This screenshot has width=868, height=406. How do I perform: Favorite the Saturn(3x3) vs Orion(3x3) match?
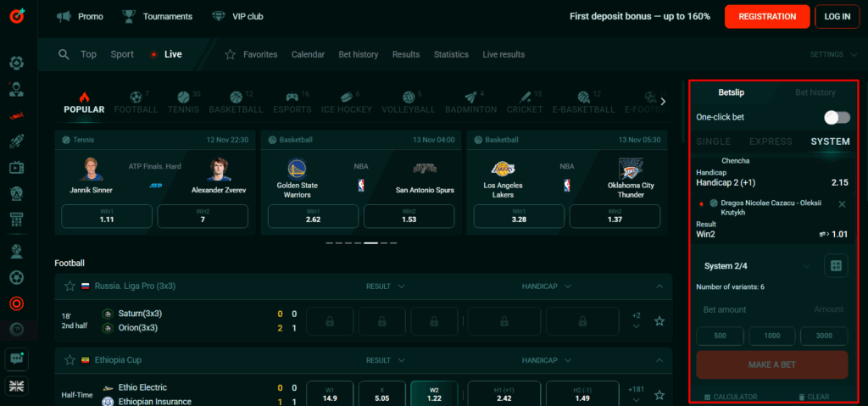pyautogui.click(x=659, y=320)
